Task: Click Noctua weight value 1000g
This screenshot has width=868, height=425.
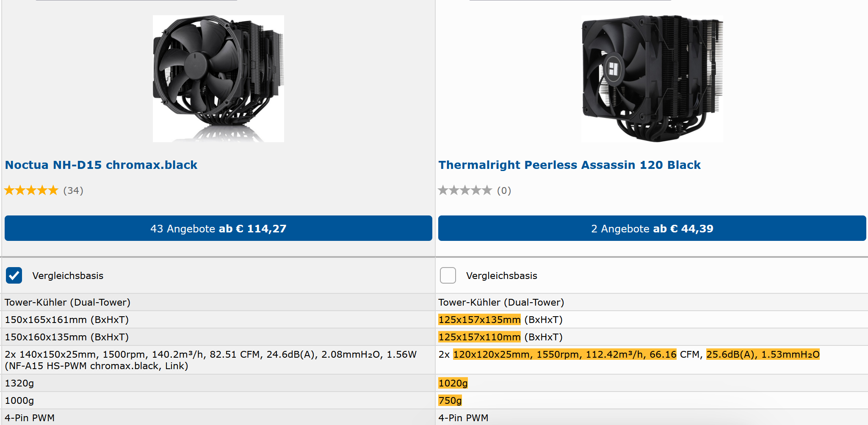Action: 19,400
